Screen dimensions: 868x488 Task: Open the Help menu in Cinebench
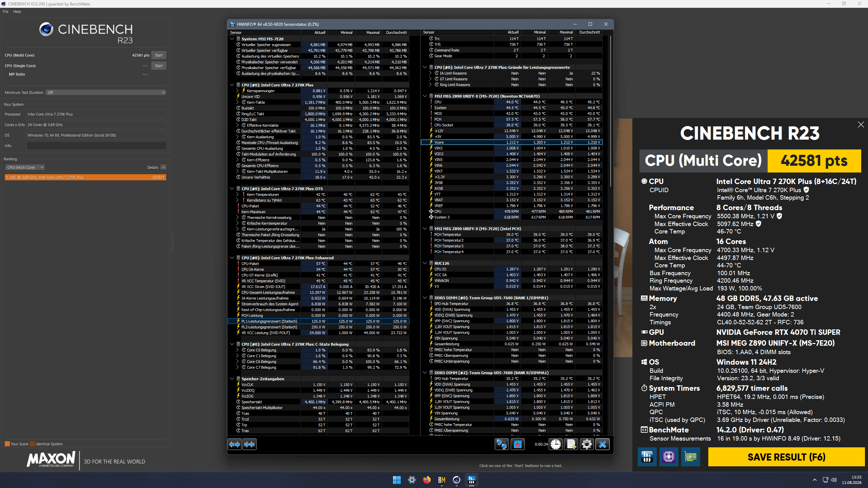point(17,12)
